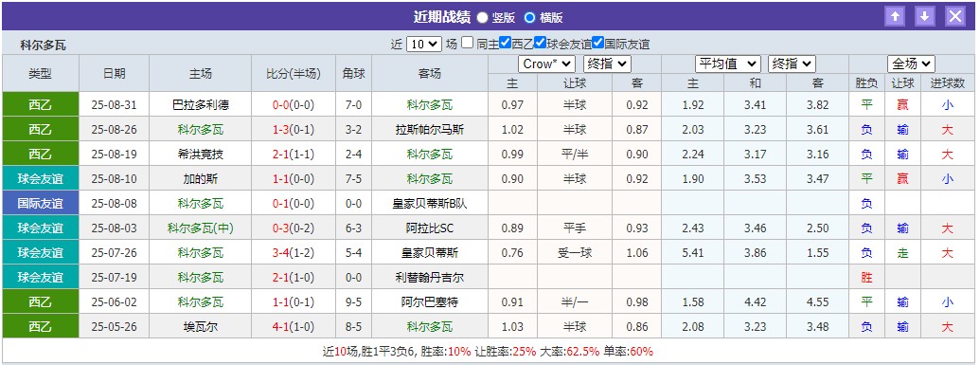The image size is (980, 365).
Task: Click date 25-08-19 cell
Action: tap(115, 154)
